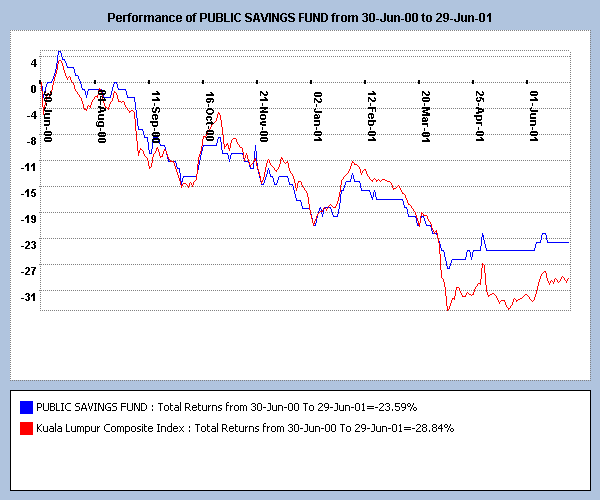Click the 4 value on the y-axis
This screenshot has height=500, width=600.
pos(34,63)
